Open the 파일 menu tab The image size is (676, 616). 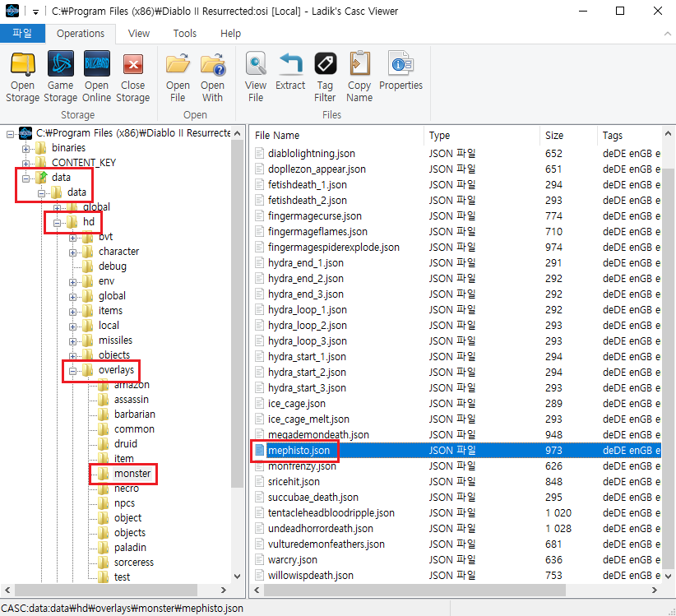22,33
